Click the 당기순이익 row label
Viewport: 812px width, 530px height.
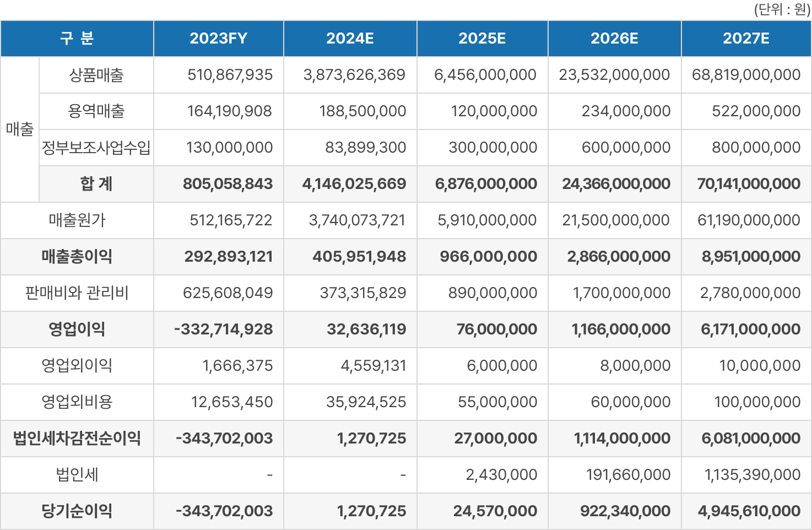[x=77, y=511]
